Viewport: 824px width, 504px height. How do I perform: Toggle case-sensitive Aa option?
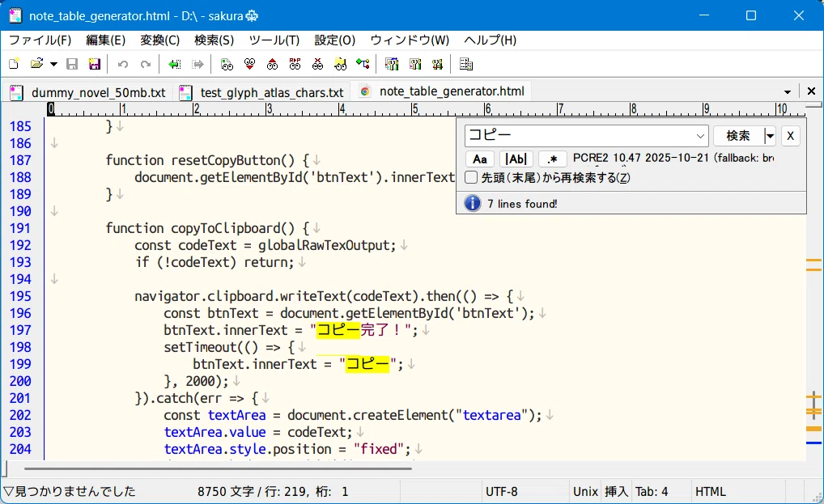point(480,159)
